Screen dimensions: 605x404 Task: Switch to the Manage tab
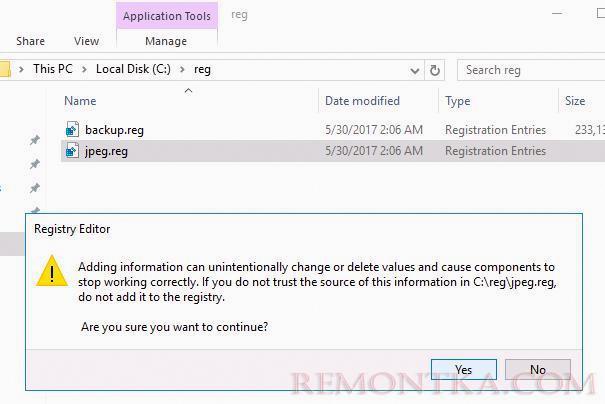pos(166,41)
